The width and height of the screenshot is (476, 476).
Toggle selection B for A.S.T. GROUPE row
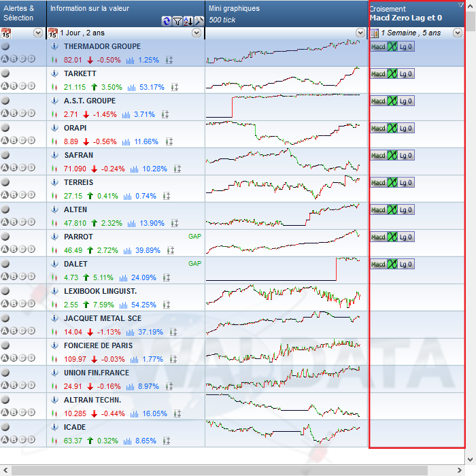coord(14,114)
